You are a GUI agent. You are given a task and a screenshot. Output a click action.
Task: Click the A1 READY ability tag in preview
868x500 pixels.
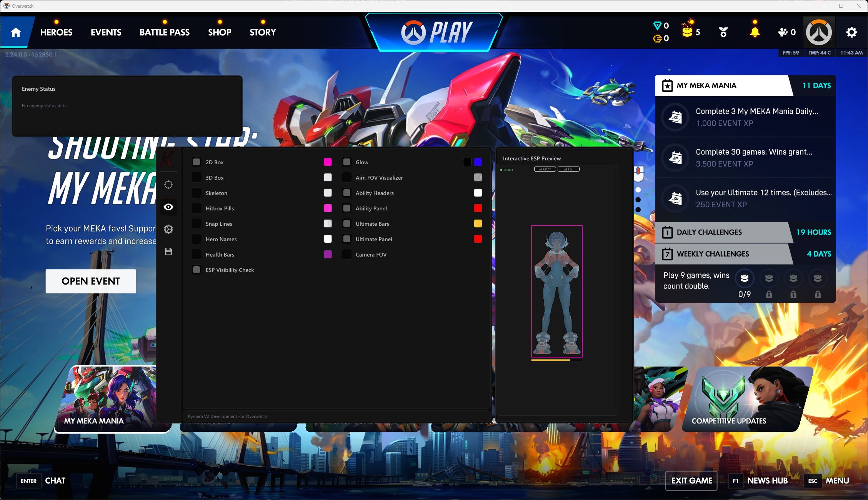(545, 169)
